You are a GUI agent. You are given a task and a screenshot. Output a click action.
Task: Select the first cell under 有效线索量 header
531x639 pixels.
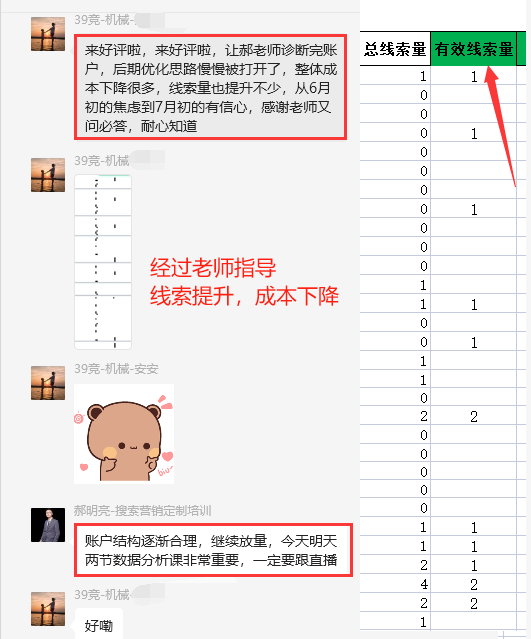[x=474, y=76]
